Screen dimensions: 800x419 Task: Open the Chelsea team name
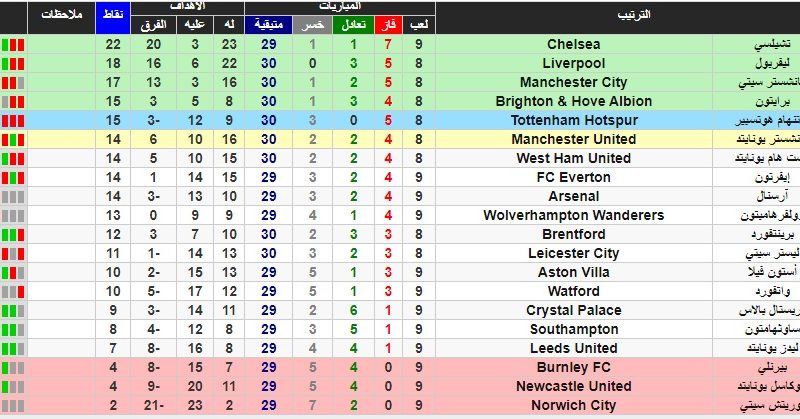click(x=573, y=44)
